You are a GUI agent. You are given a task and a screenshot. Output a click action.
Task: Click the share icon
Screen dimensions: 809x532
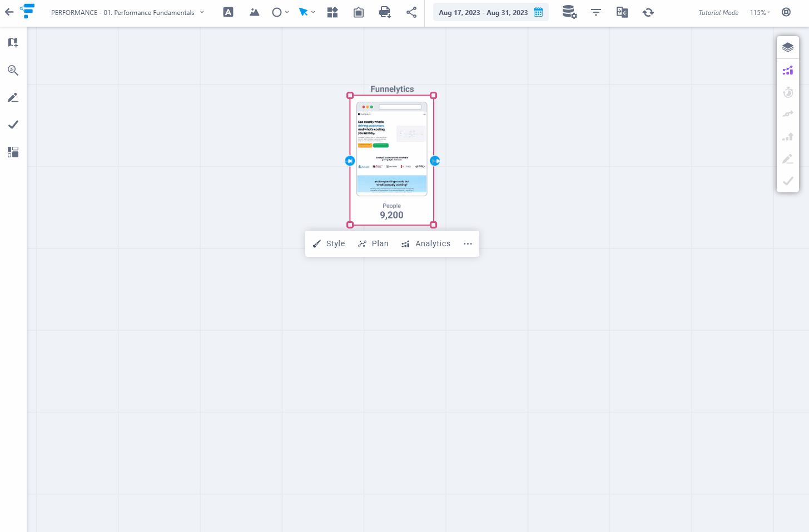(411, 12)
